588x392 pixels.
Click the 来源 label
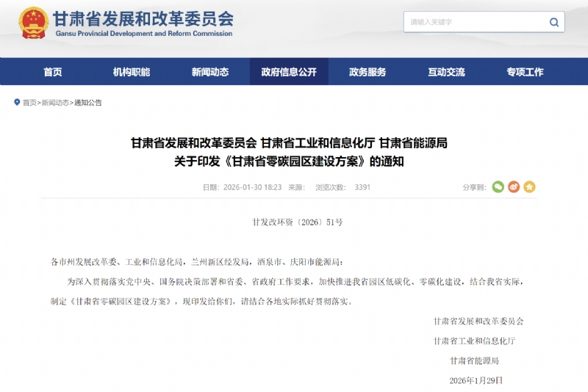[x=297, y=187]
